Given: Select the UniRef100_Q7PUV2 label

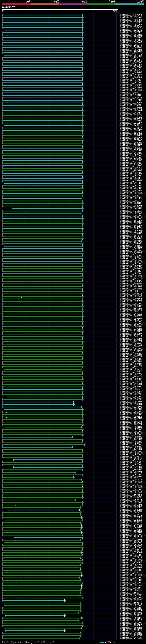Looking at the screenshot, I should coord(131,382).
